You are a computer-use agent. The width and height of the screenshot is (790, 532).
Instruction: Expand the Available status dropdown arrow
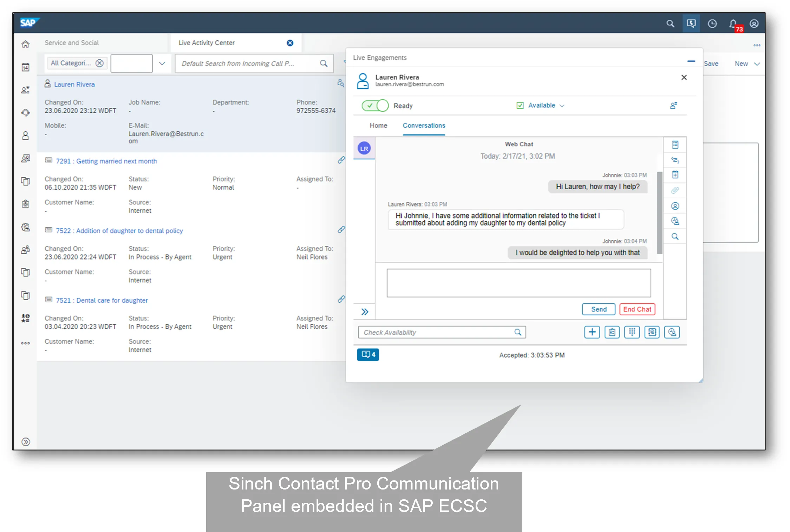point(562,106)
